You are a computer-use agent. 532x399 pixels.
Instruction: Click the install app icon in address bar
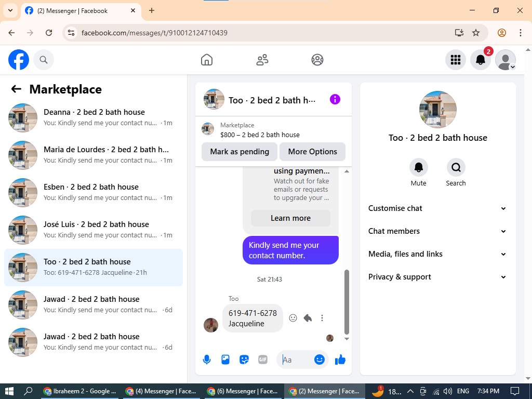coord(459,33)
